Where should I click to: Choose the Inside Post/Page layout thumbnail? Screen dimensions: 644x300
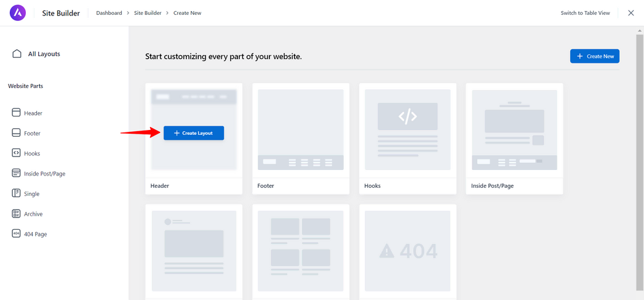(x=514, y=129)
